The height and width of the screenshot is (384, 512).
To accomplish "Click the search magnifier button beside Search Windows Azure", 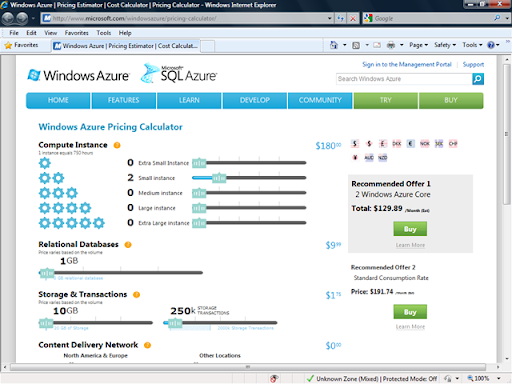I will pyautogui.click(x=478, y=79).
